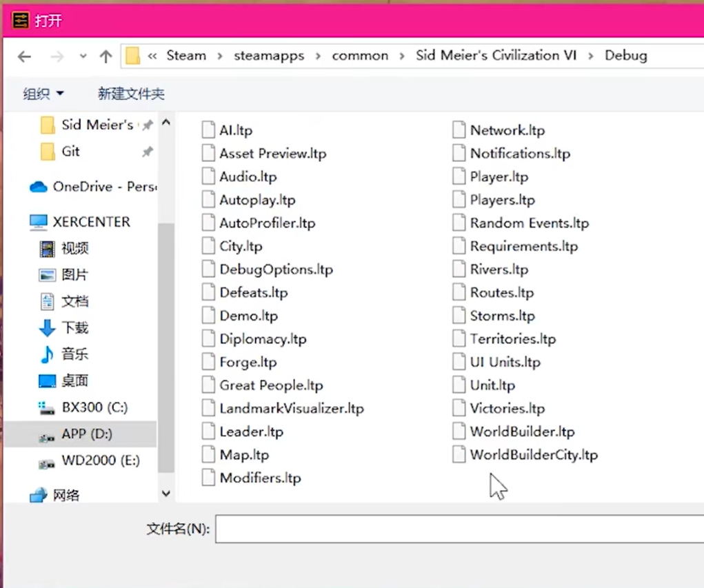Screen dimensions: 704x588
Task: Select Player.ltp file icon
Action: (459, 176)
